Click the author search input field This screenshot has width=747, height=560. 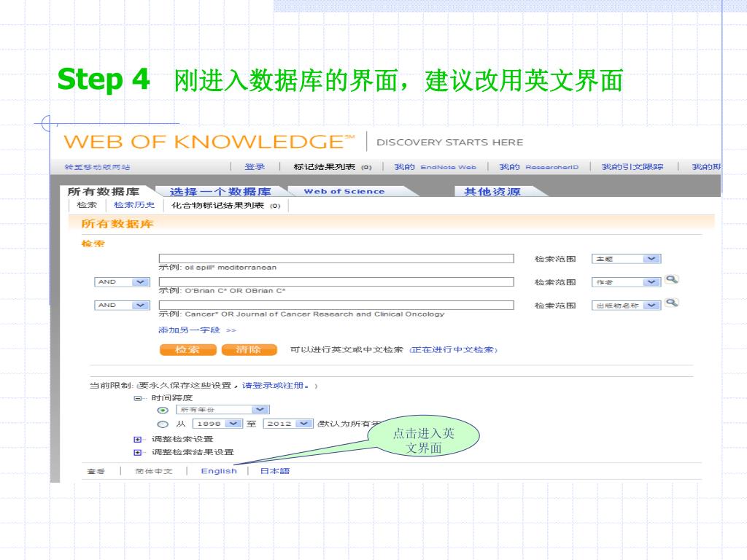[336, 282]
